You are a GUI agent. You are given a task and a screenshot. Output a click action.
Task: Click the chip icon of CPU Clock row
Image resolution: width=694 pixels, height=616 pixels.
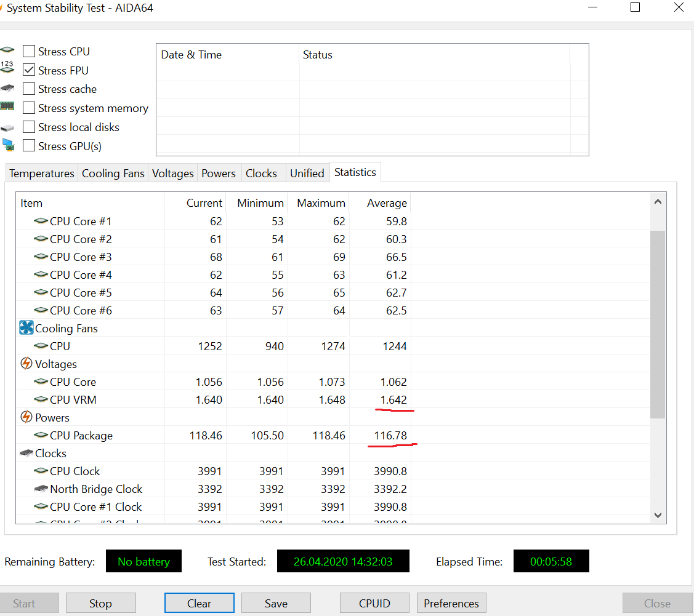[x=41, y=471]
